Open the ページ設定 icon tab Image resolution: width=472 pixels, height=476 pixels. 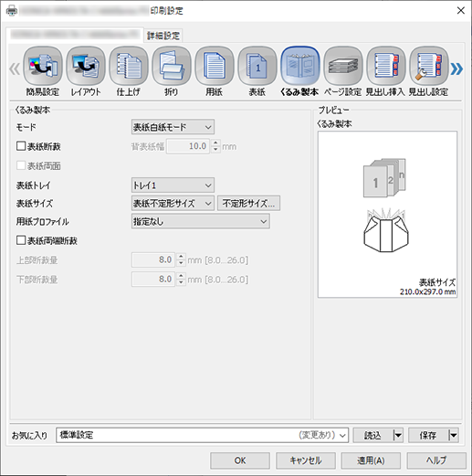click(343, 71)
